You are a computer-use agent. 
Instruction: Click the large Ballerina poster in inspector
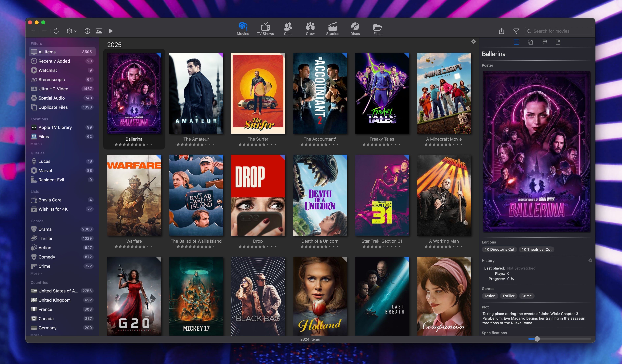pos(537,152)
